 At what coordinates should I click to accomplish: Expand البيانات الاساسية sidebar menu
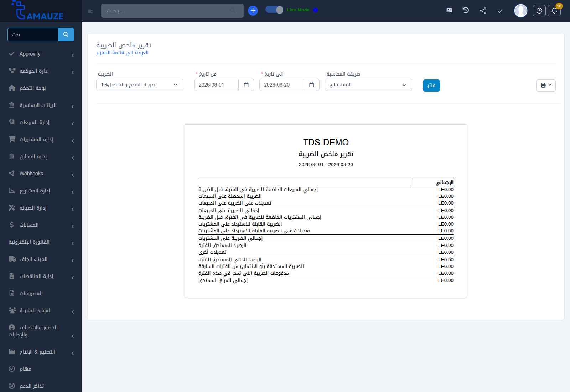pyautogui.click(x=41, y=105)
